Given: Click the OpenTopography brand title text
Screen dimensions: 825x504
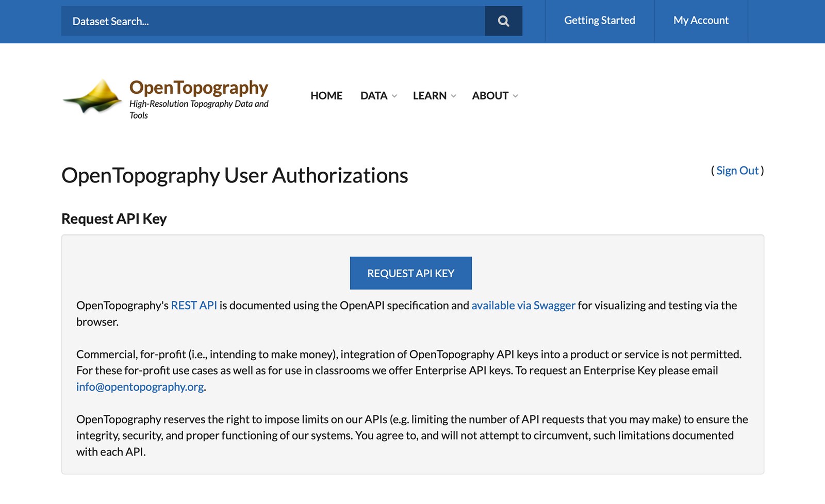Looking at the screenshot, I should (199, 88).
